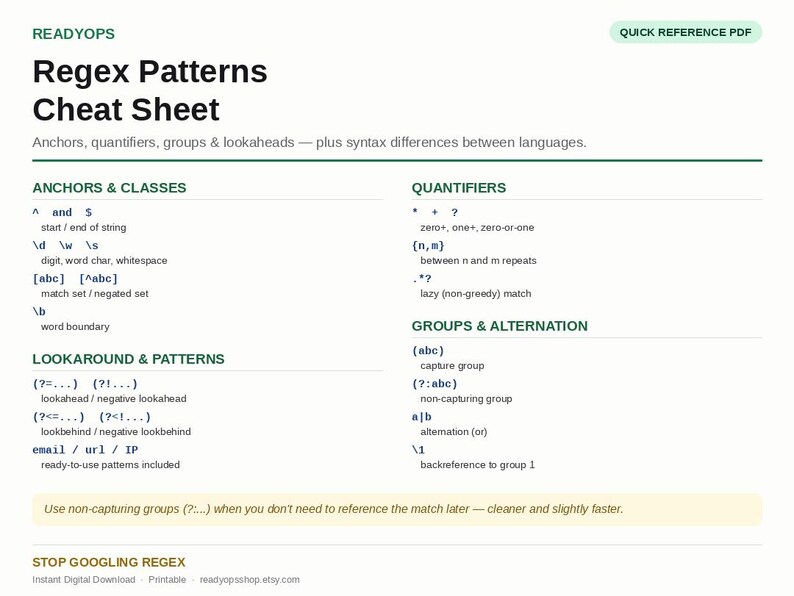Click 'alternation (or)' description

454,432
